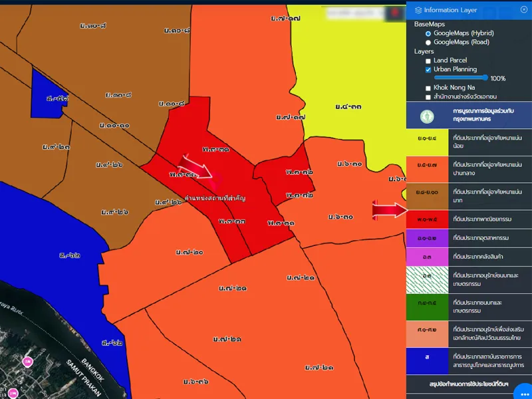Close the Information Layer panel

[x=523, y=9]
